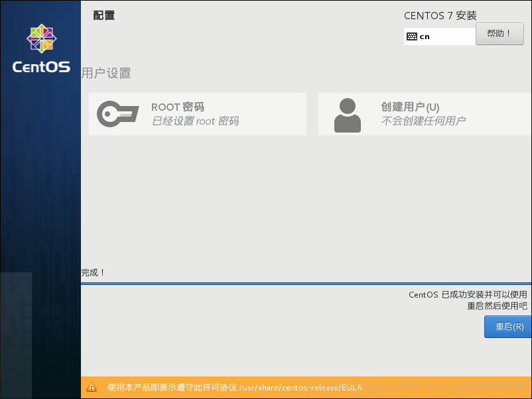Click the ROOT password key icon
Screen dimensions: 532x399
point(117,114)
